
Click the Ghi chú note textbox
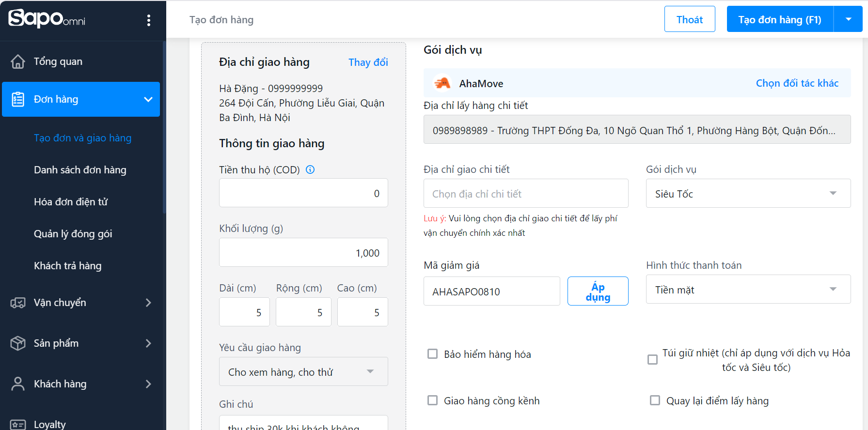pos(303,422)
